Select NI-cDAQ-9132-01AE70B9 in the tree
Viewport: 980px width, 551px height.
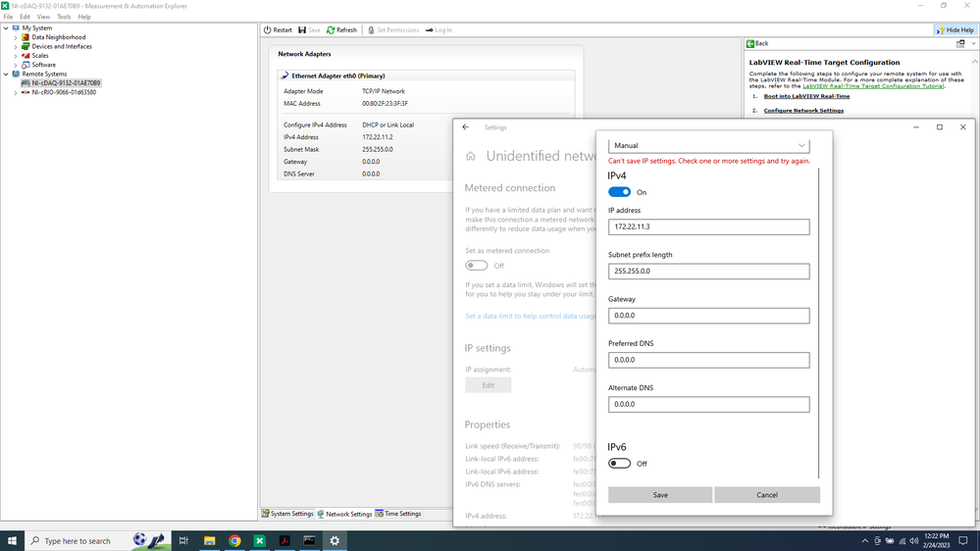(x=66, y=83)
